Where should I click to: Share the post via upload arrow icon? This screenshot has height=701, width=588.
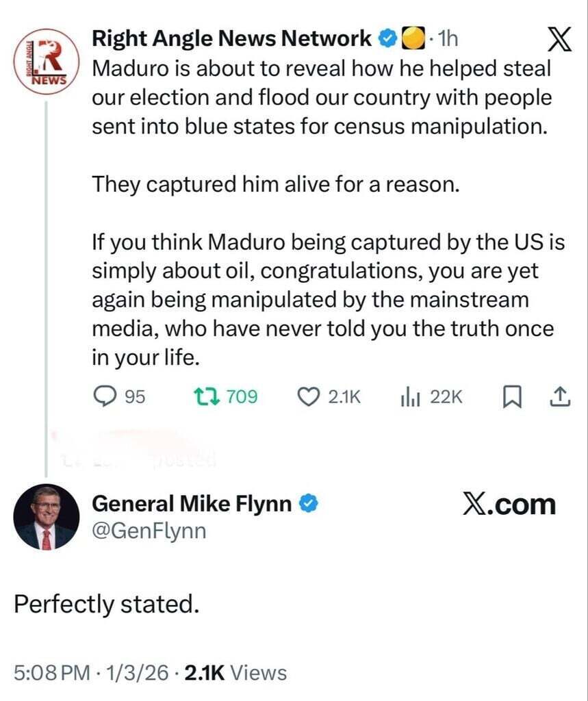(x=559, y=396)
